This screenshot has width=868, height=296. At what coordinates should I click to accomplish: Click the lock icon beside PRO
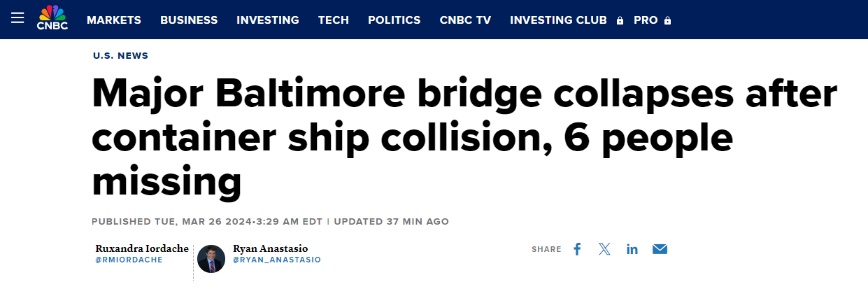point(668,21)
